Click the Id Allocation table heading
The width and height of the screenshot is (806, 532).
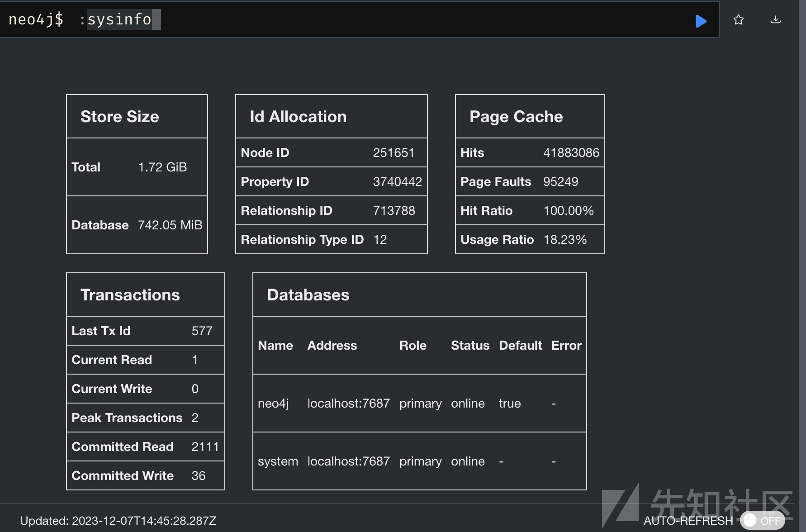point(298,117)
